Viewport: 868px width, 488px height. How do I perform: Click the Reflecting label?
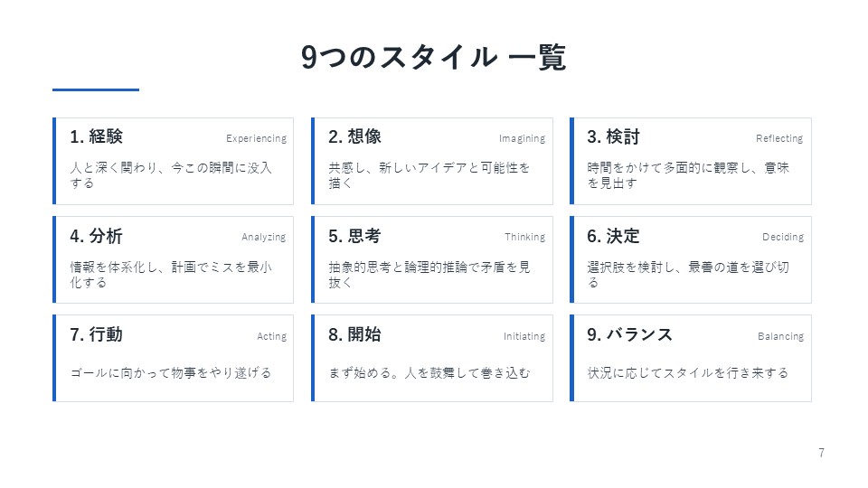[x=779, y=138]
